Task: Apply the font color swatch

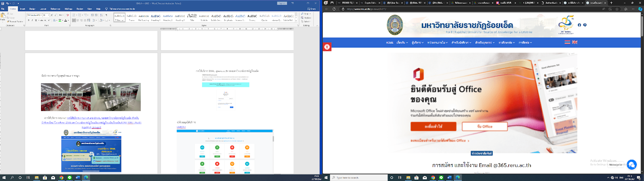Action: click(x=65, y=20)
